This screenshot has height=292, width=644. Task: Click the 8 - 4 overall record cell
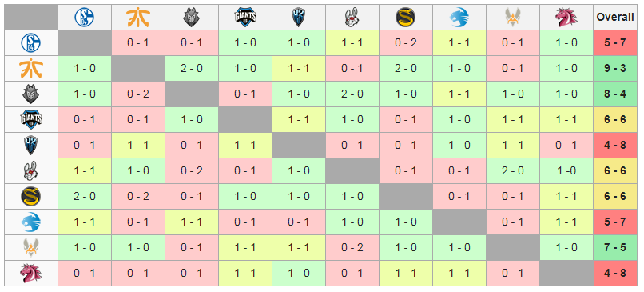pyautogui.click(x=615, y=94)
